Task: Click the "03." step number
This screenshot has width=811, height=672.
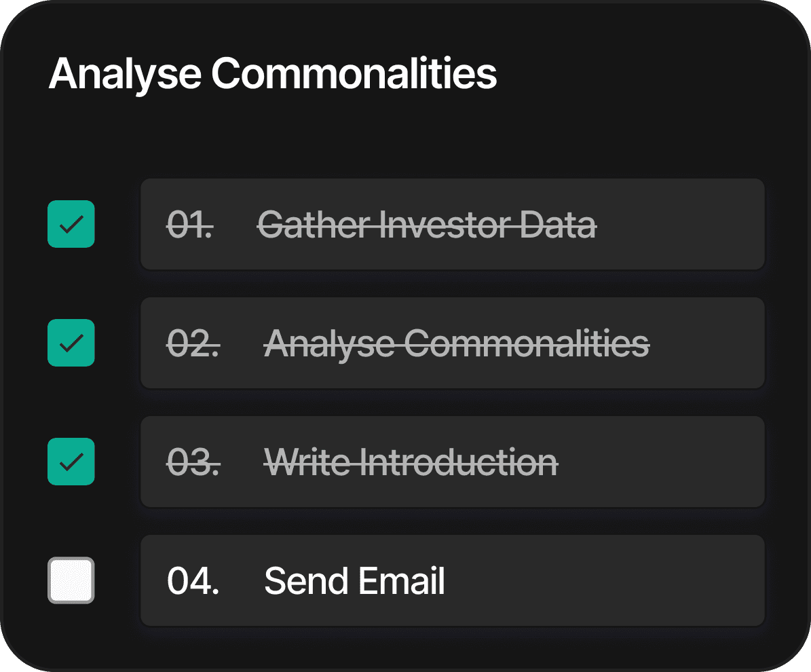Action: [x=193, y=462]
